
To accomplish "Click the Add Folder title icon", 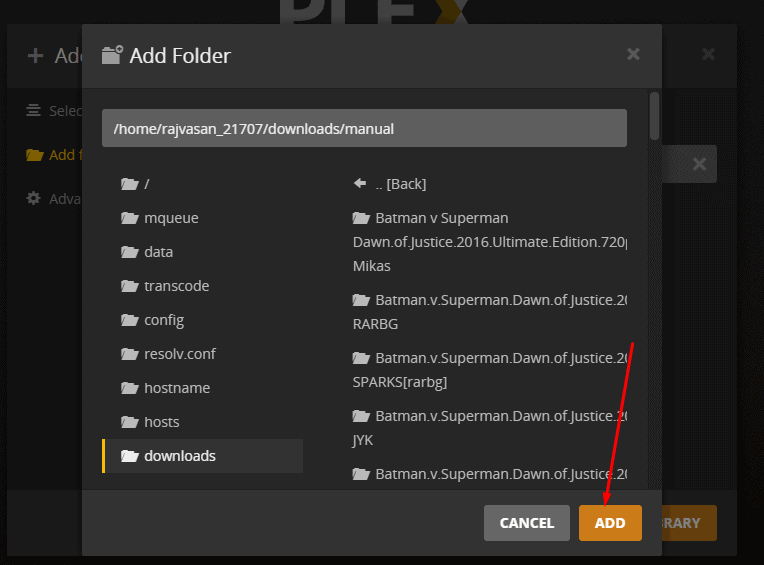I will [x=112, y=55].
